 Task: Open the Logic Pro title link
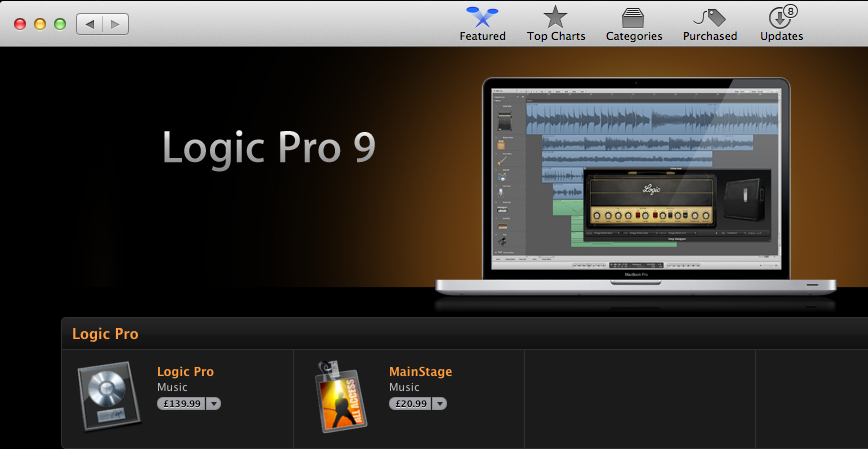(185, 372)
